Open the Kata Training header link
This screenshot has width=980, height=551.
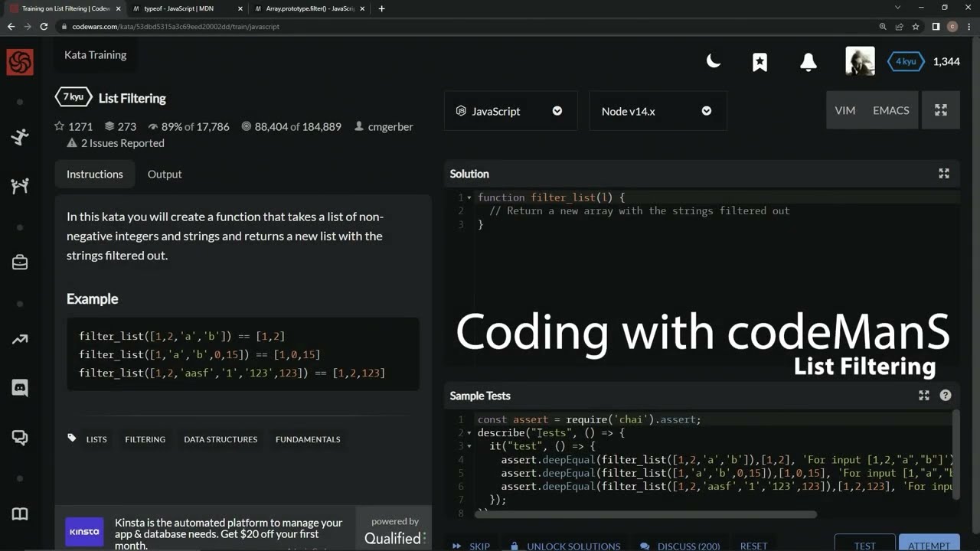pos(96,55)
